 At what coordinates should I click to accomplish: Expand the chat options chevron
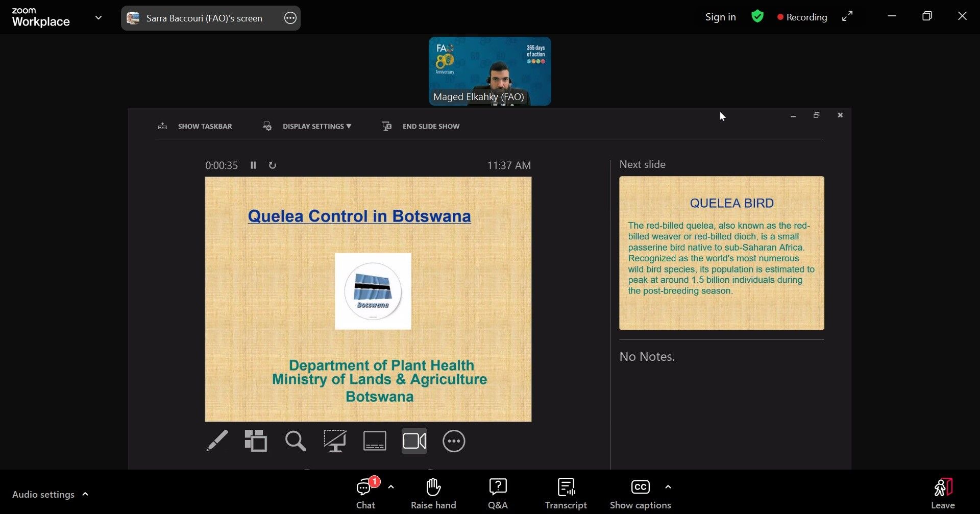(391, 487)
